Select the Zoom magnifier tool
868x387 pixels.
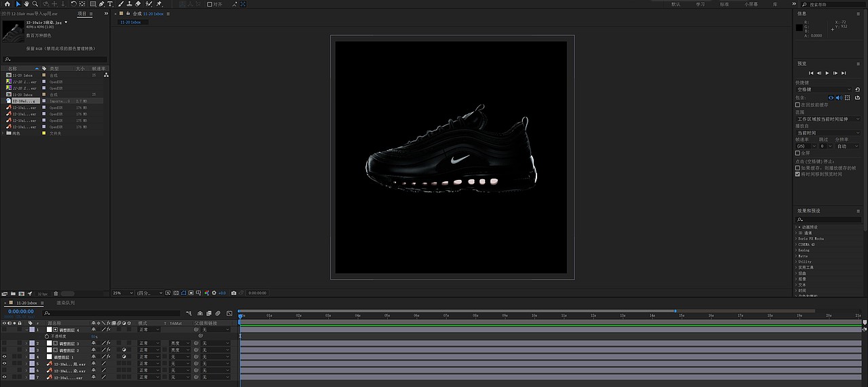click(x=35, y=4)
